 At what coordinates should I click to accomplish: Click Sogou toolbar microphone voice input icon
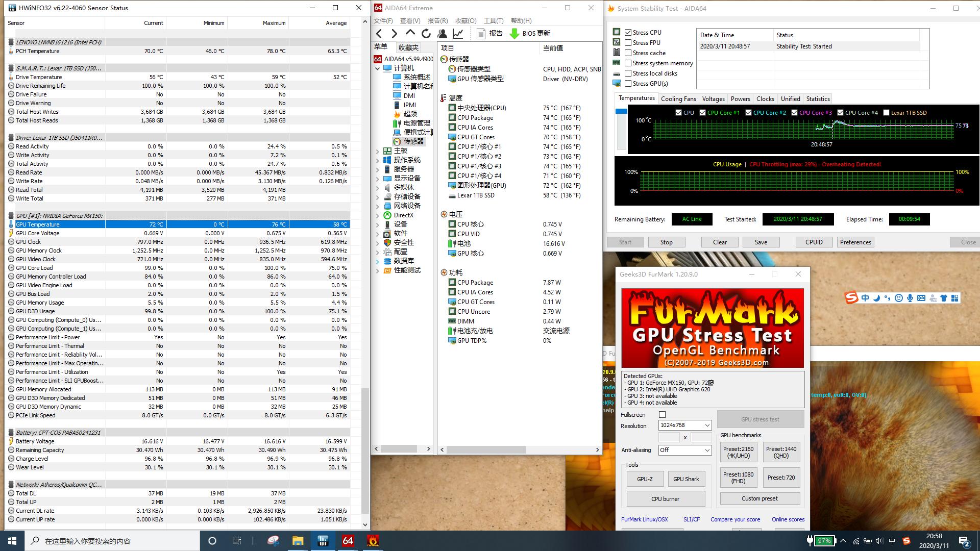[x=910, y=298]
